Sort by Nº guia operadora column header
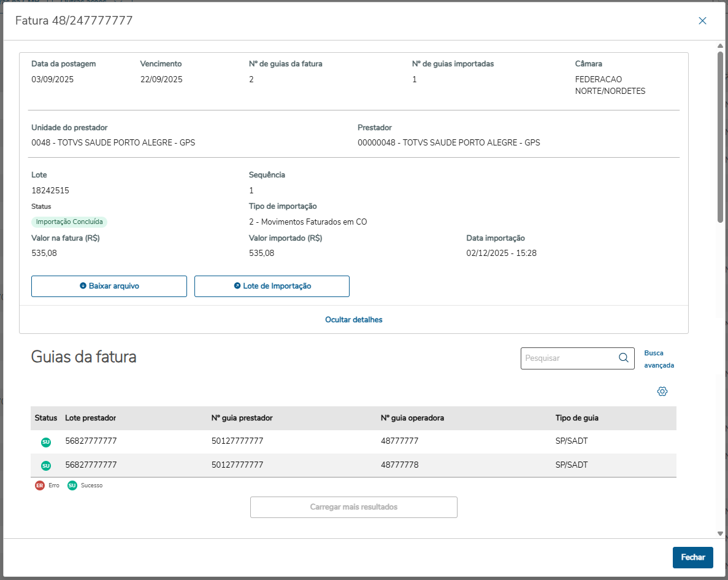The height and width of the screenshot is (580, 728). coord(412,418)
